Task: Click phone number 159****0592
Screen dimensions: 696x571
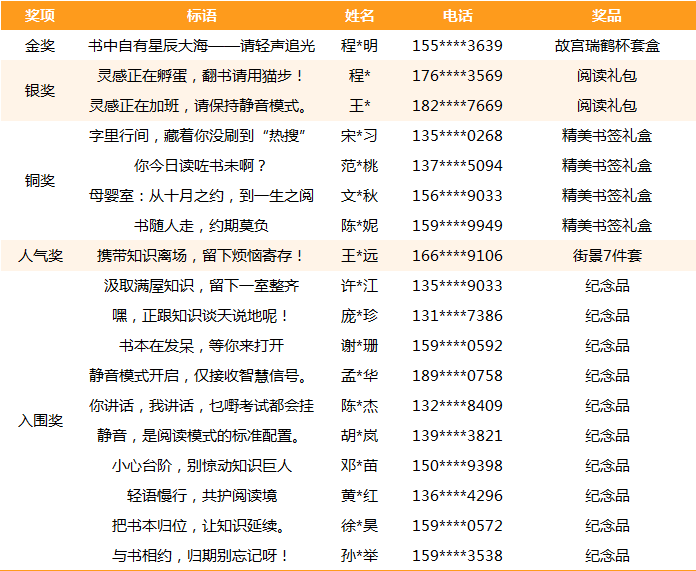Action: click(457, 345)
